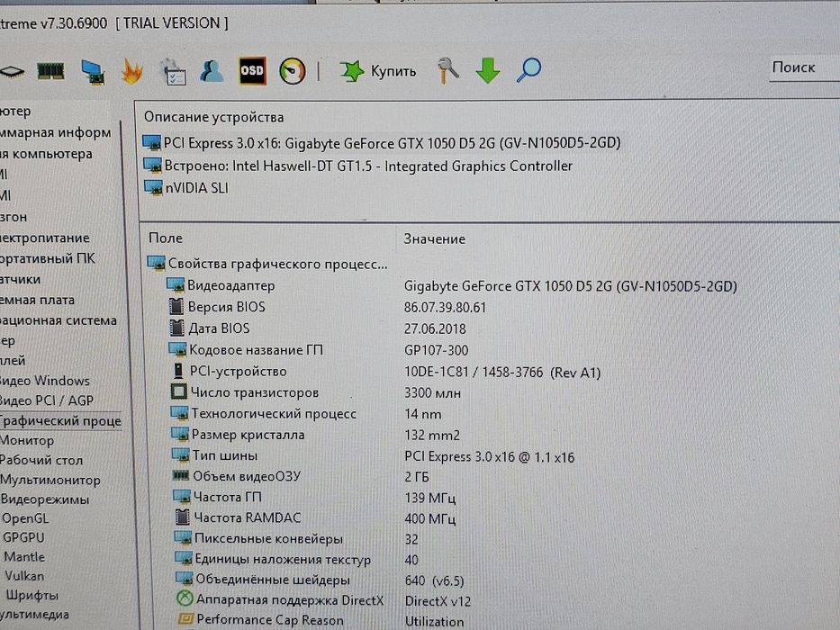840x630 pixels.
Task: Open the Системная плата sidebar category
Action: pyautogui.click(x=38, y=300)
